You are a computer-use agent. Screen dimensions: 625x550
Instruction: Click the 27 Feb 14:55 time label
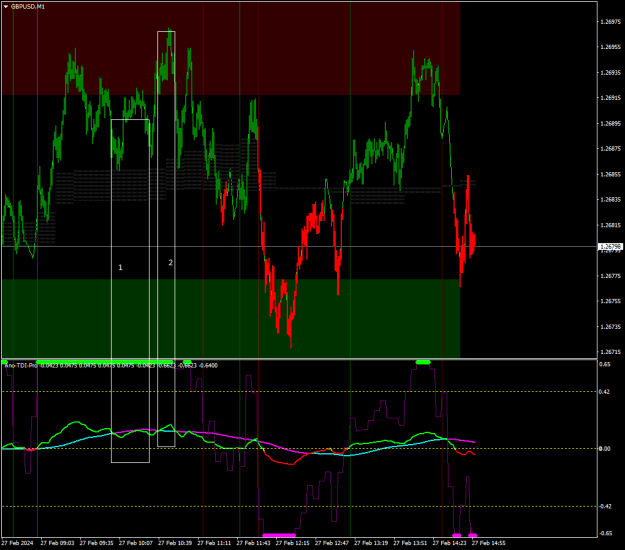click(489, 543)
